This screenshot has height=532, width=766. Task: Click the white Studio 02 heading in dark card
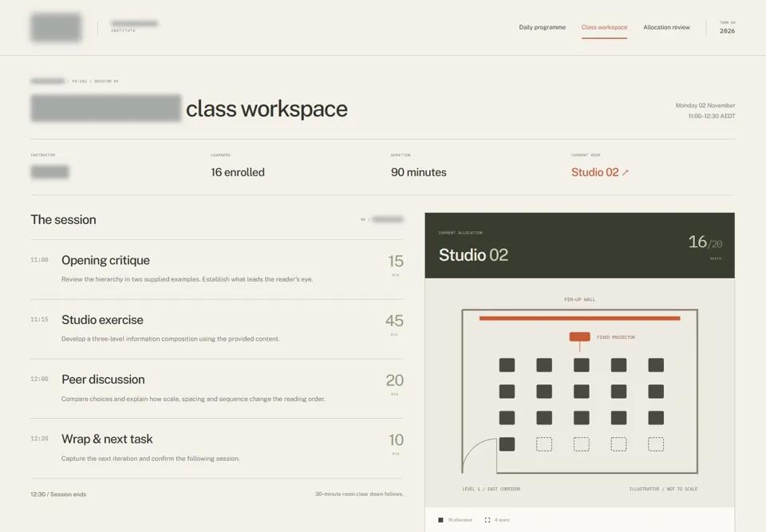pyautogui.click(x=473, y=255)
